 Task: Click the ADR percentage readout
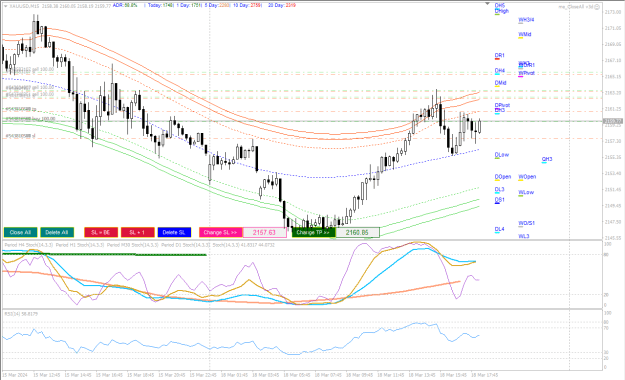(x=125, y=6)
